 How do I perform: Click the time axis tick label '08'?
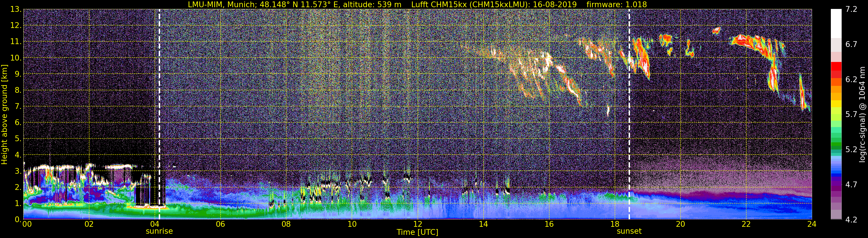point(286,224)
